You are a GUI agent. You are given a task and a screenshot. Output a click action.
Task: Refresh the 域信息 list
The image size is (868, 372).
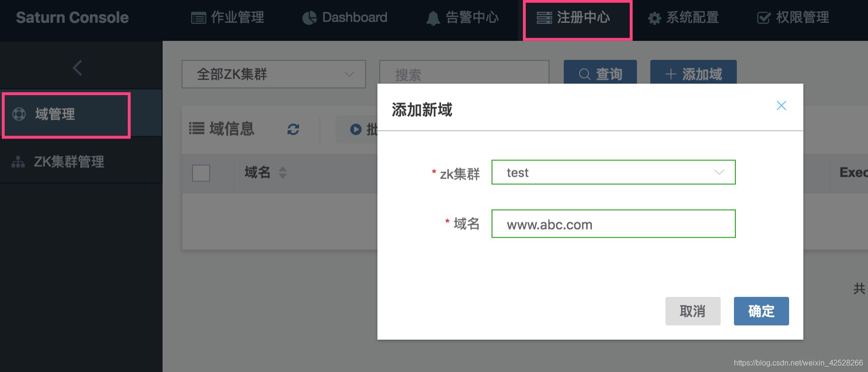point(293,129)
